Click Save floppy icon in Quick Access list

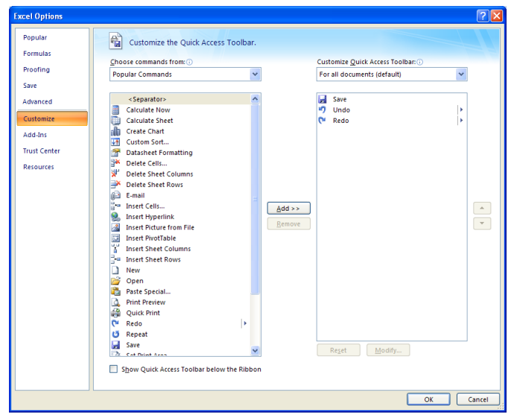point(323,99)
